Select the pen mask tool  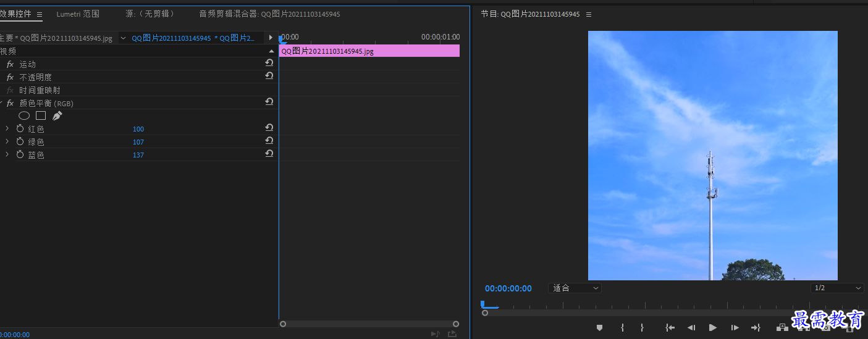coord(57,115)
